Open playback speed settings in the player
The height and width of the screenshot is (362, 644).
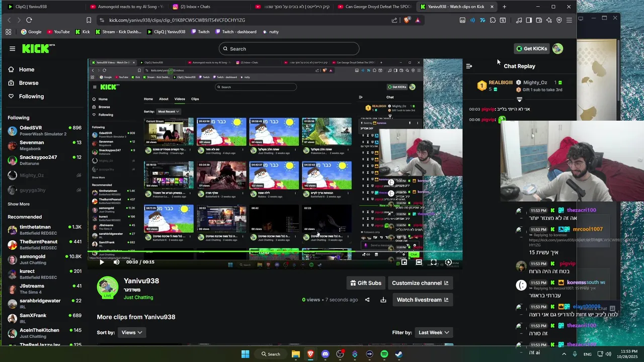(448, 262)
